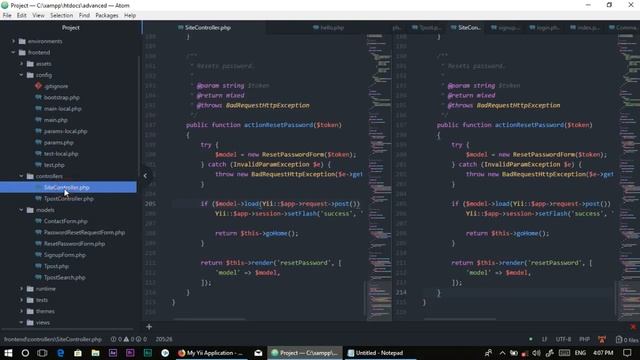Click the file path in the status bar

coord(53,340)
